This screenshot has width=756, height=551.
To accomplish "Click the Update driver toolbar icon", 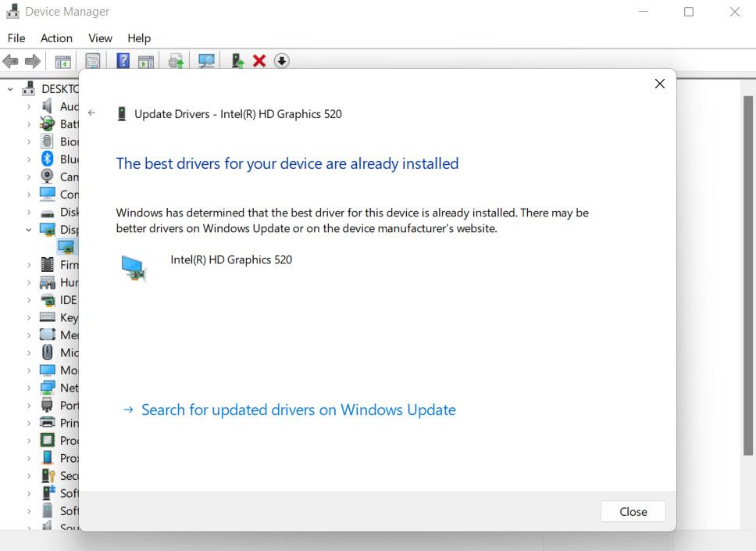I will [174, 61].
